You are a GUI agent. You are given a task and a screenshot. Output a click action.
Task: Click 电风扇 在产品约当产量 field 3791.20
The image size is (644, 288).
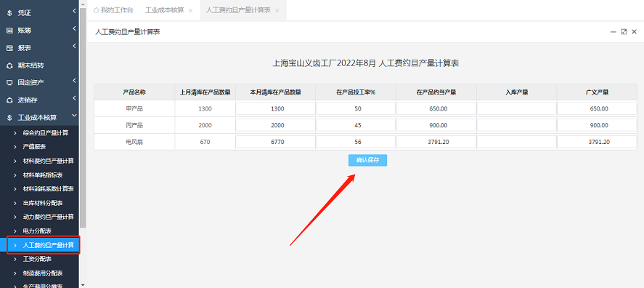click(436, 142)
